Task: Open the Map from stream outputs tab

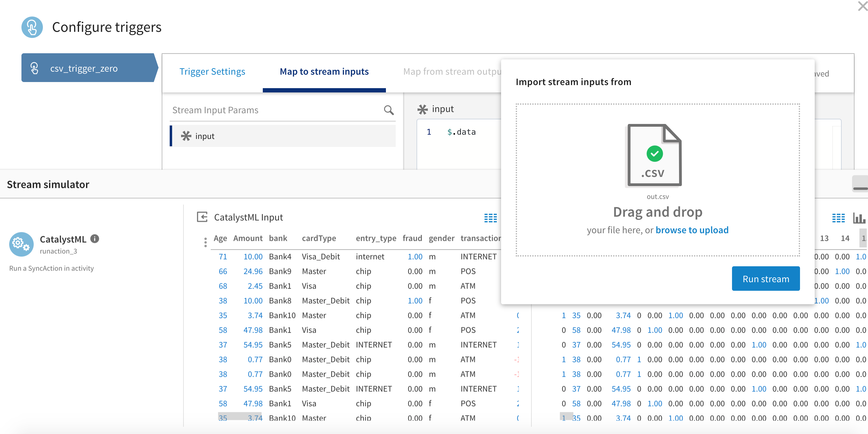Action: (451, 71)
